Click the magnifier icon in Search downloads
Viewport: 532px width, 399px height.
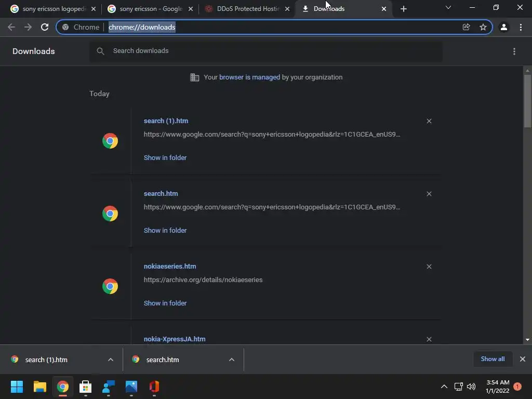tap(100, 51)
